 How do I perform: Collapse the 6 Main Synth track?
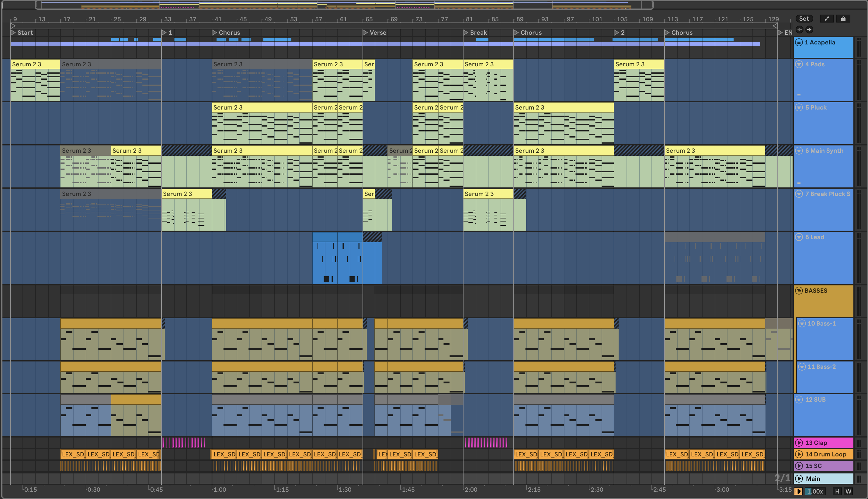point(799,150)
